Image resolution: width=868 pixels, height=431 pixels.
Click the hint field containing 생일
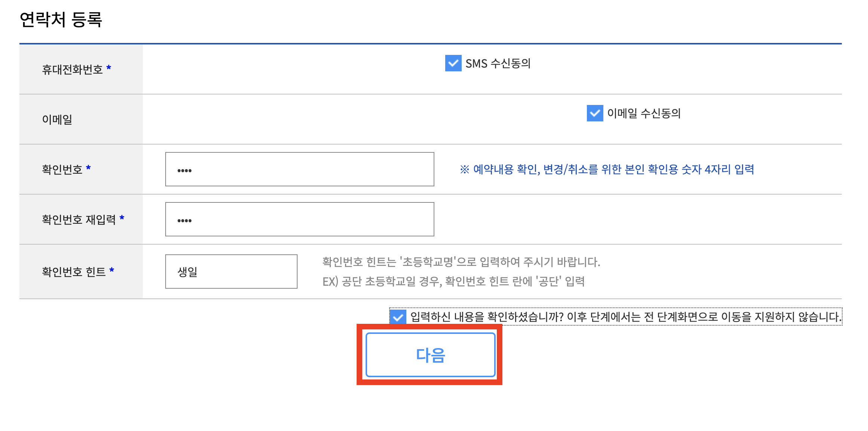coord(231,271)
